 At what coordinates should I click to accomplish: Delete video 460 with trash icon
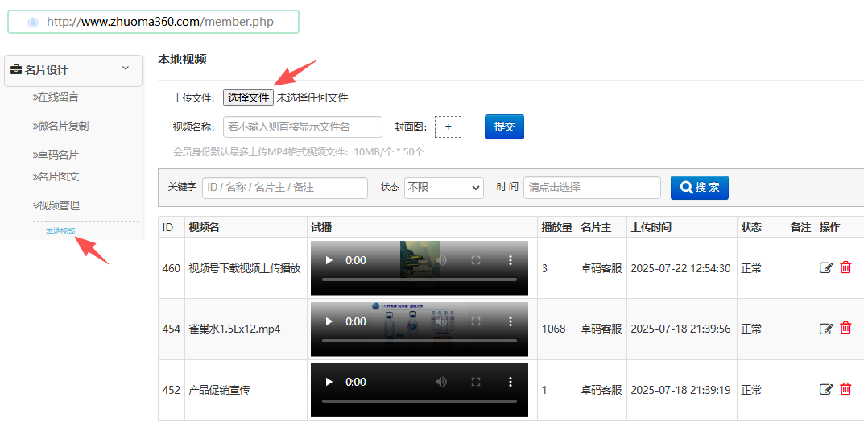click(x=845, y=267)
